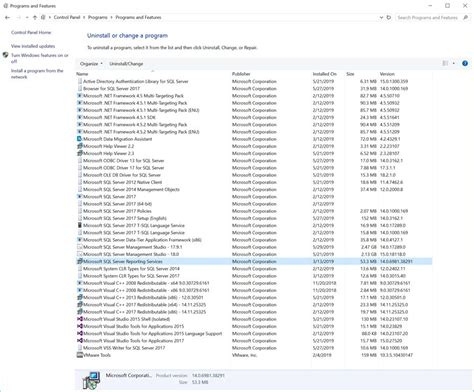474x392 pixels.
Task: Click the VMware, Inc. publisher cell
Action: (244, 355)
